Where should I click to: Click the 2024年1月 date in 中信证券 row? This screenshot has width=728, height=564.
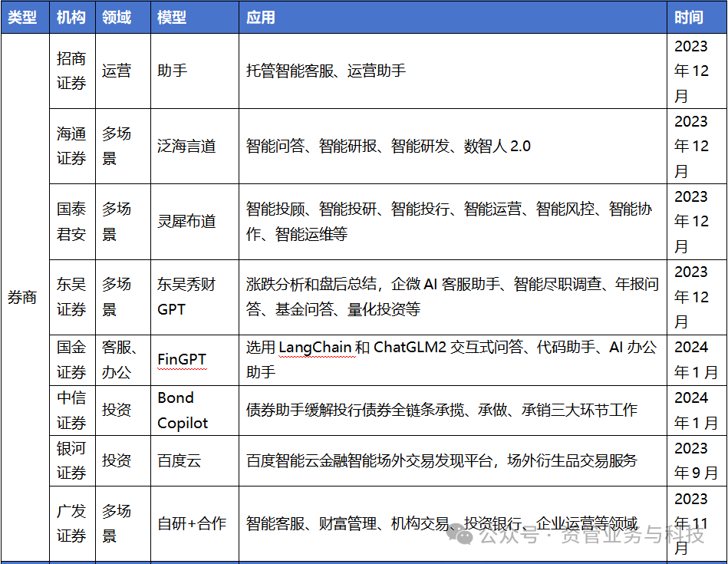point(697,411)
